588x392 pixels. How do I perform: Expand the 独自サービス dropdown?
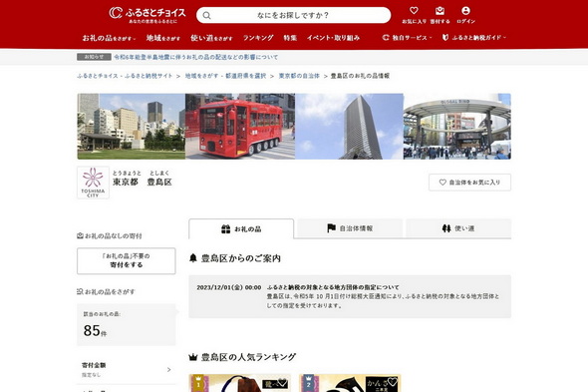pyautogui.click(x=408, y=38)
